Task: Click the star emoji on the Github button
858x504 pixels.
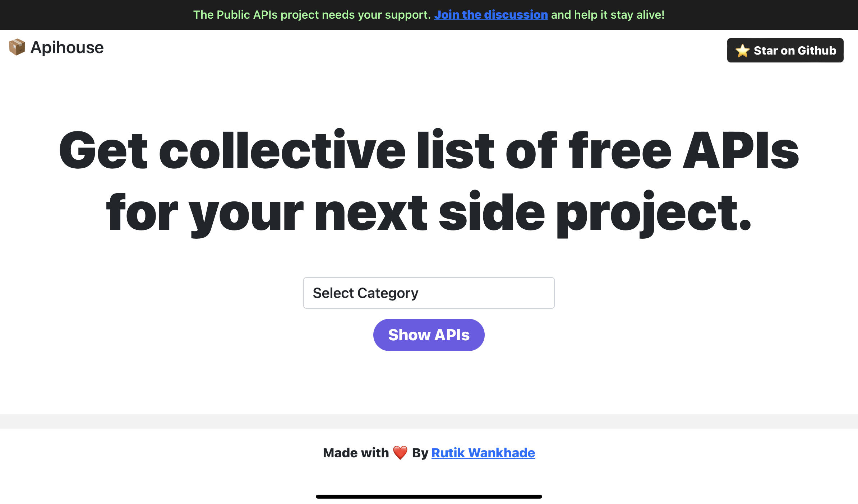Action: coord(742,50)
